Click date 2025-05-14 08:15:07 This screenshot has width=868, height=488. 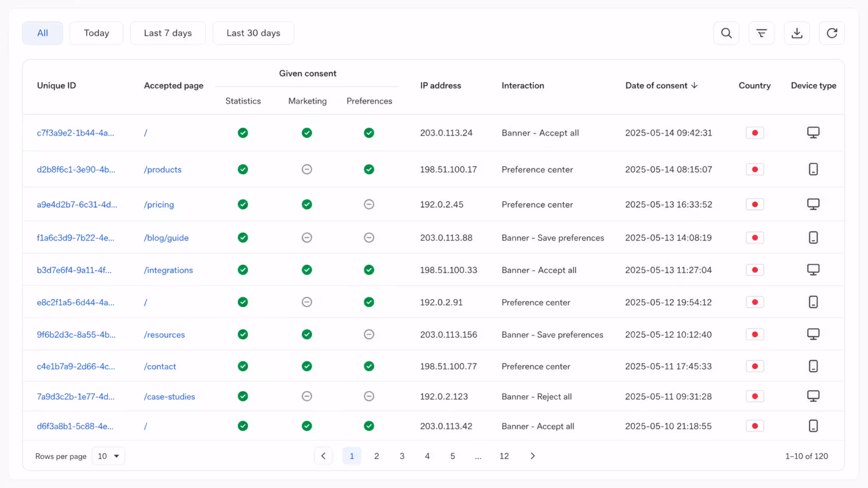pyautogui.click(x=668, y=169)
